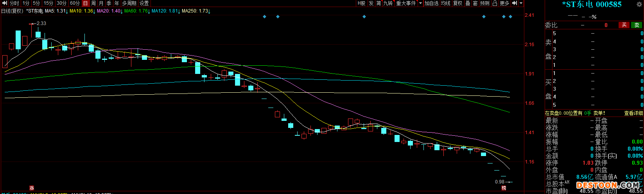Click the 涨 marker at chart bottom-left

coord(32,188)
